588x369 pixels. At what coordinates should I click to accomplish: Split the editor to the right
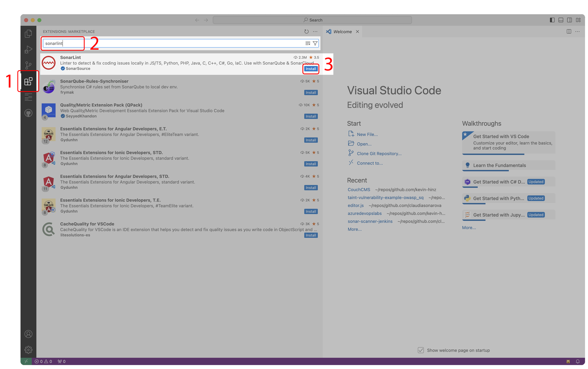[569, 31]
